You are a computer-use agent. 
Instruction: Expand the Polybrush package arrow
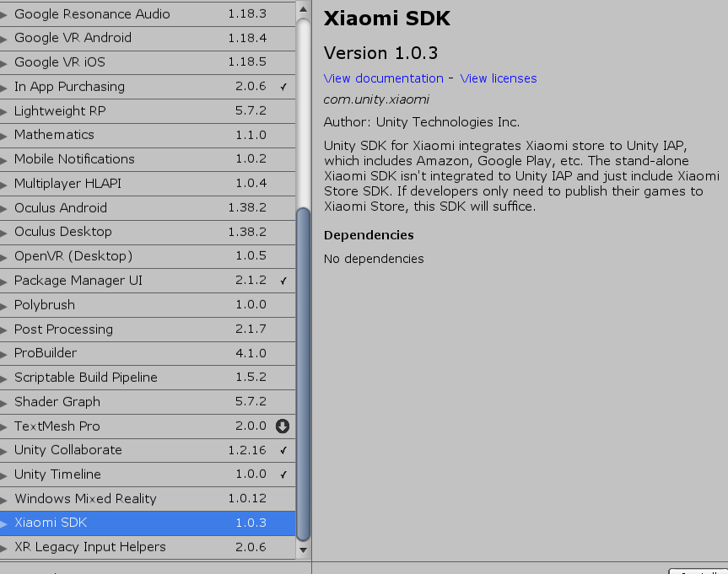(x=3, y=306)
